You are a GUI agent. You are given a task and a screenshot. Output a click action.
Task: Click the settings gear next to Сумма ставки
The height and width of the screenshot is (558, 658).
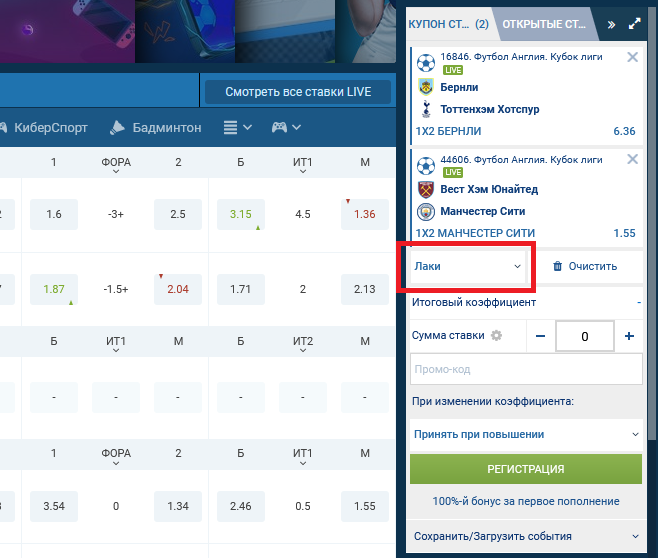pos(496,336)
